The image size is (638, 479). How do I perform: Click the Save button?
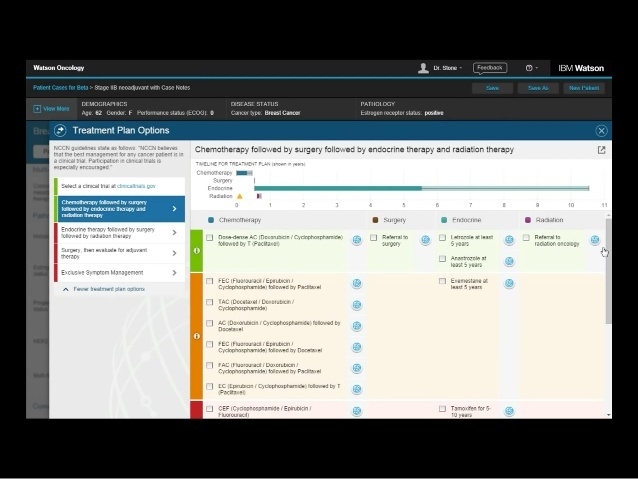point(492,88)
